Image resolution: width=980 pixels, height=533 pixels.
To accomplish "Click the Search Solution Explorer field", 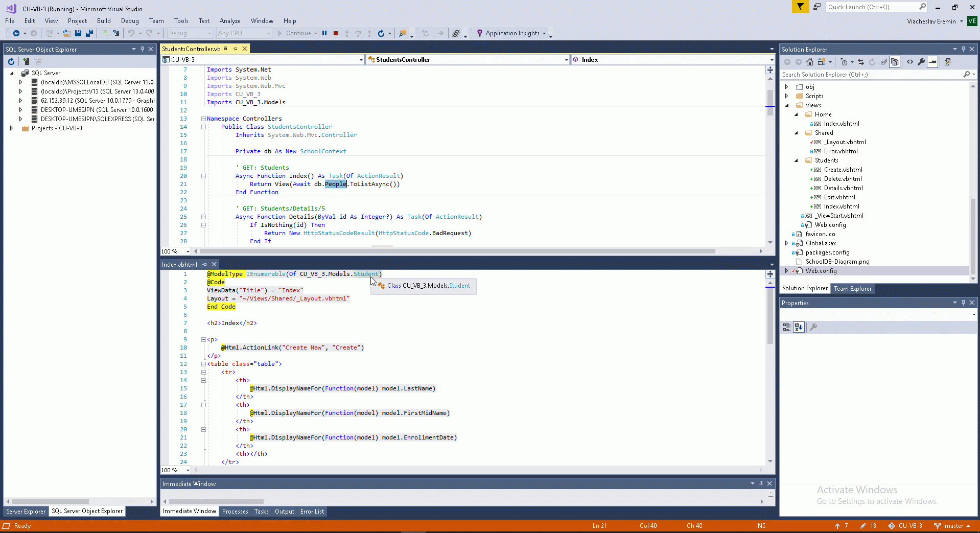I will click(872, 75).
